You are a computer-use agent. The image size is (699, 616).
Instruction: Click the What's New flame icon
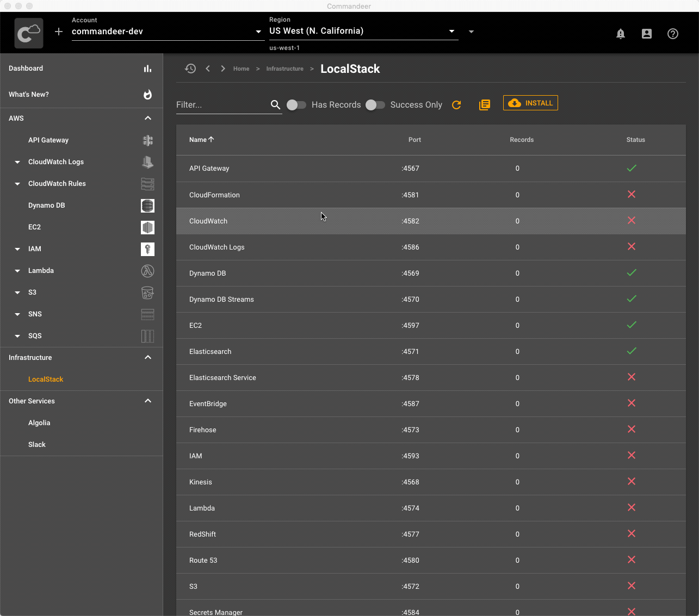(x=147, y=95)
